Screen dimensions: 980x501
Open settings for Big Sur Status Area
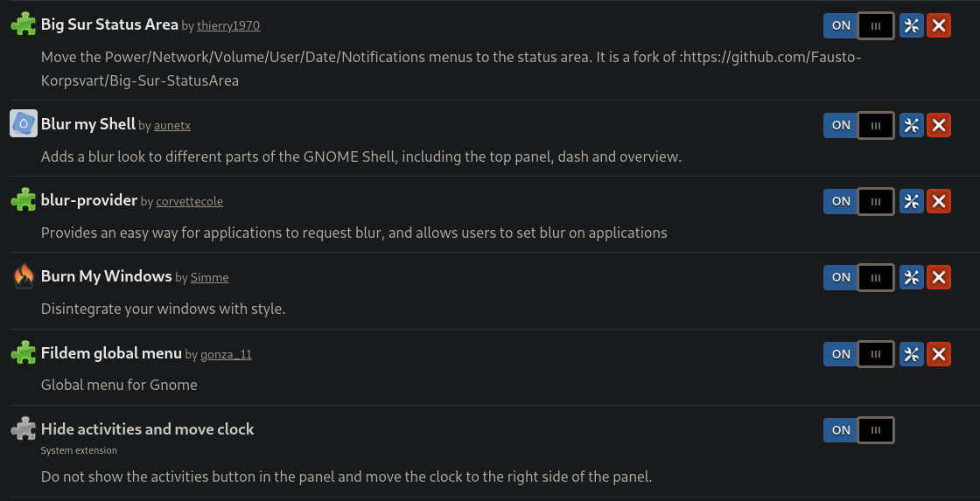(x=911, y=25)
